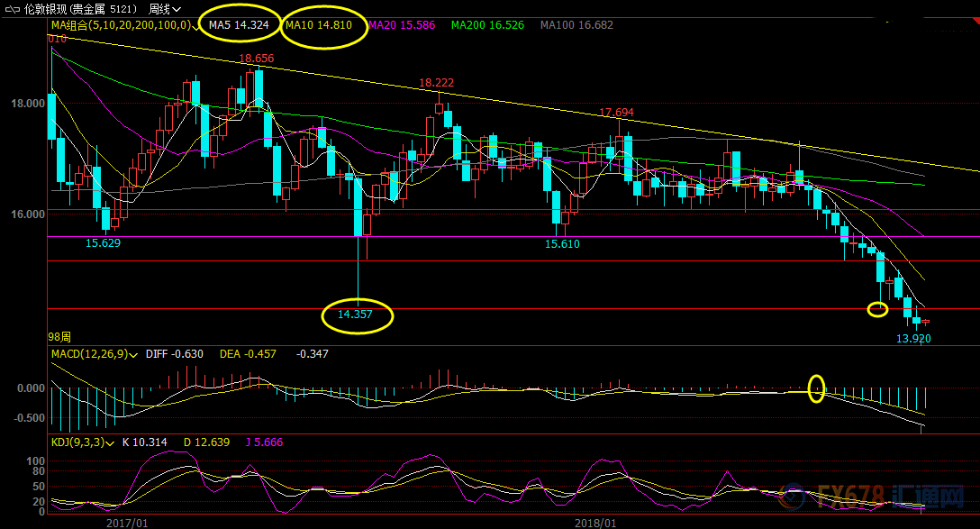Select the MA5 14.324 legend label

pos(239,25)
